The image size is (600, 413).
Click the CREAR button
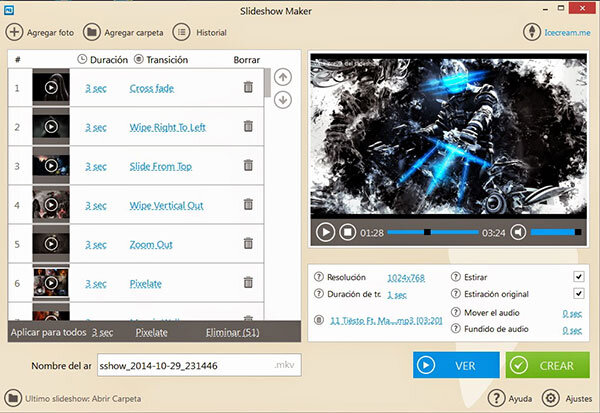coord(548,365)
